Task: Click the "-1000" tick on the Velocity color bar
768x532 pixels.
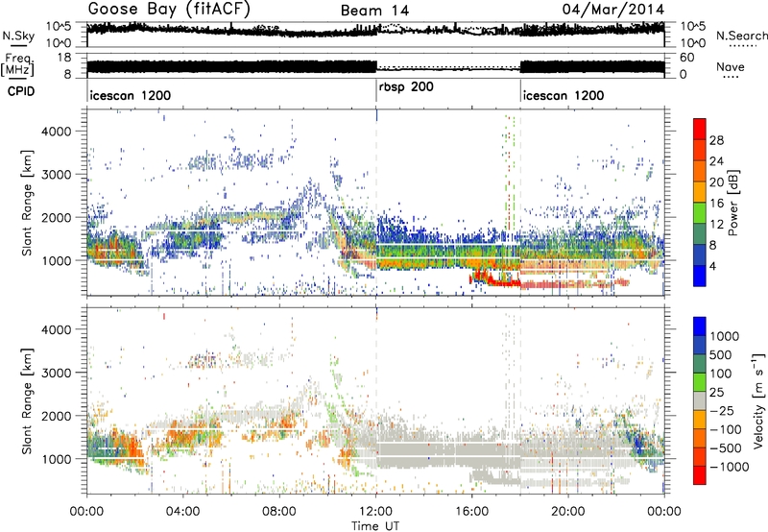Action: pos(730,467)
